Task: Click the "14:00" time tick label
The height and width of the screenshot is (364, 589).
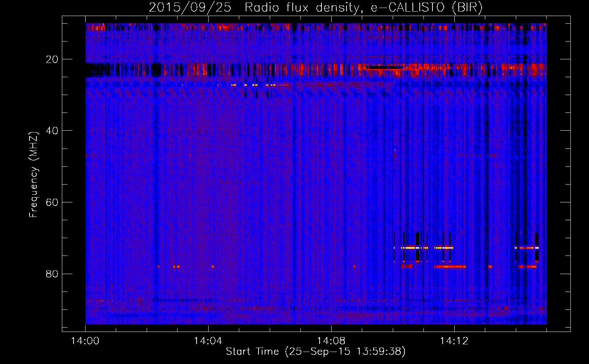Action: (85, 341)
